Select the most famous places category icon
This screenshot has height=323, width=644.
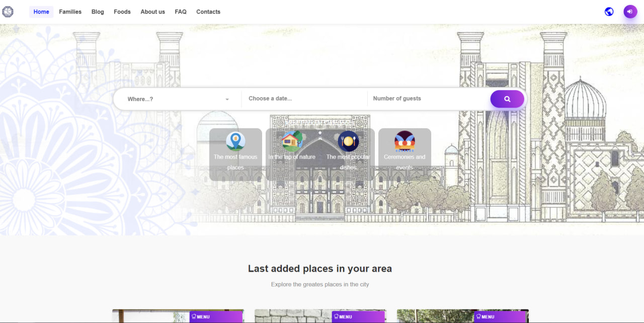(x=235, y=141)
